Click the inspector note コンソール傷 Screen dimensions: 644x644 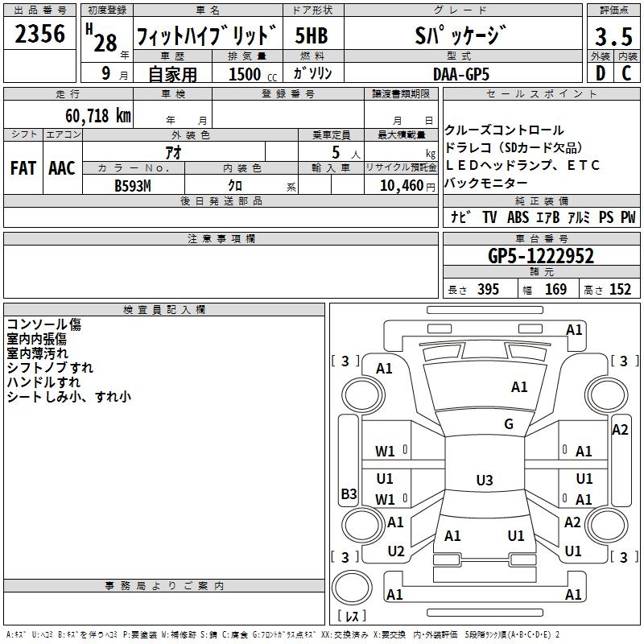click(44, 324)
